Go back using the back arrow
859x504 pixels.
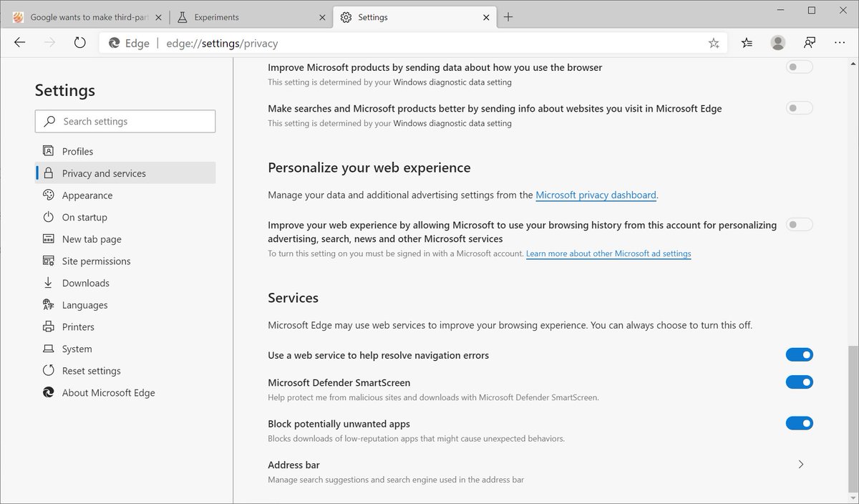pos(19,43)
